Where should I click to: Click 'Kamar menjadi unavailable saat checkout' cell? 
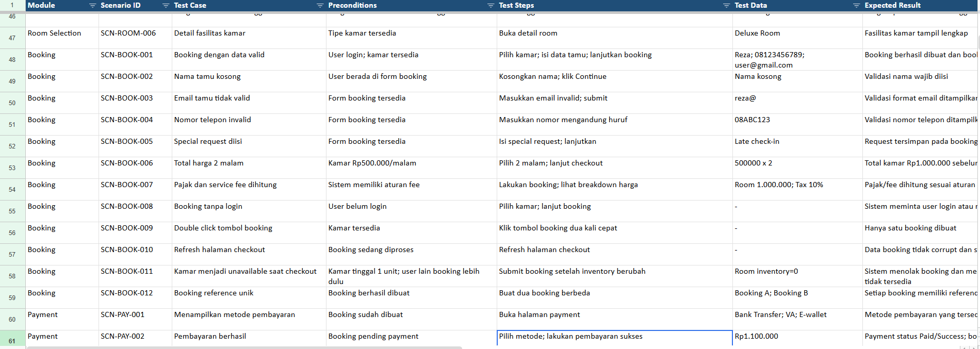point(249,276)
